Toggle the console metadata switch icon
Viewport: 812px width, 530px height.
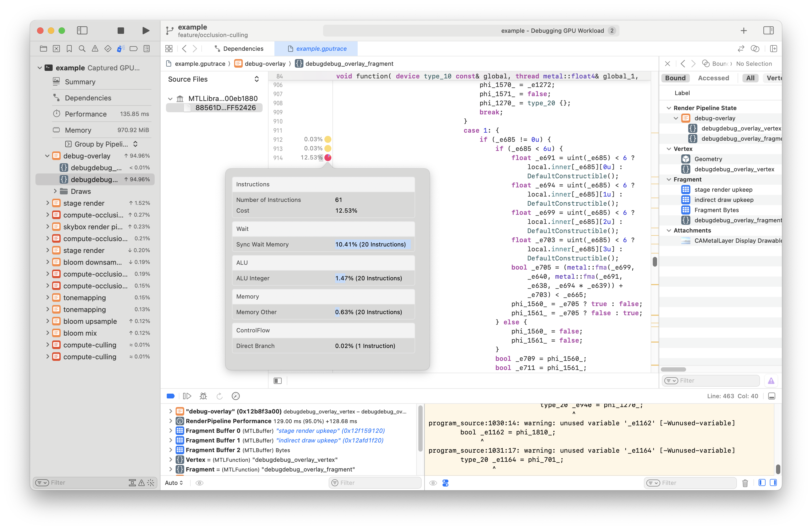[x=445, y=483]
